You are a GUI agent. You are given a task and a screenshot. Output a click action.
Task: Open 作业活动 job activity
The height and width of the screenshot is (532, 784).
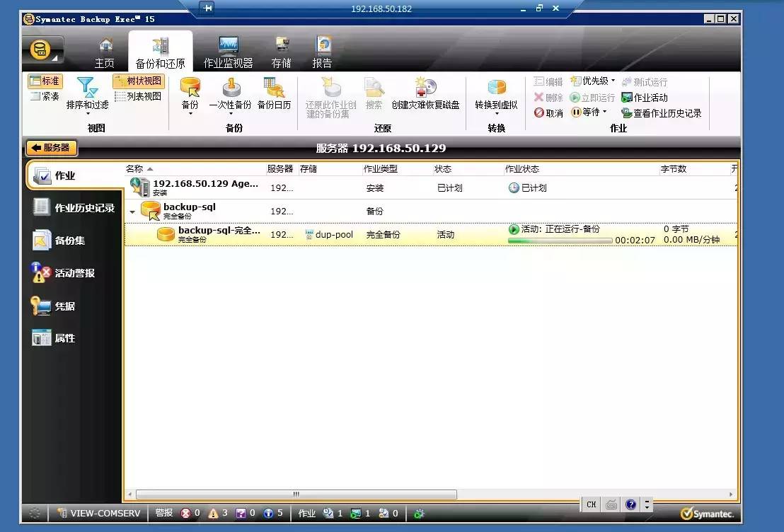pyautogui.click(x=645, y=98)
